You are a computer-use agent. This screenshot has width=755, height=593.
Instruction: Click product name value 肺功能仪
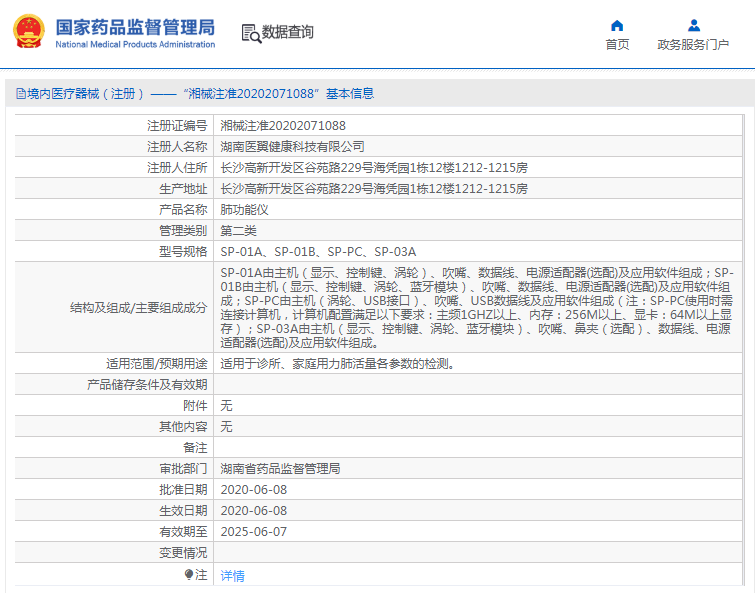coord(244,210)
